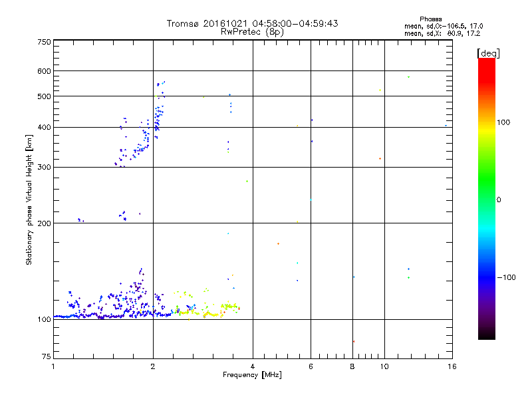Click the 'Stationary phase Virtual Height [km]' axis label
The image size is (532, 399).
click(x=29, y=199)
